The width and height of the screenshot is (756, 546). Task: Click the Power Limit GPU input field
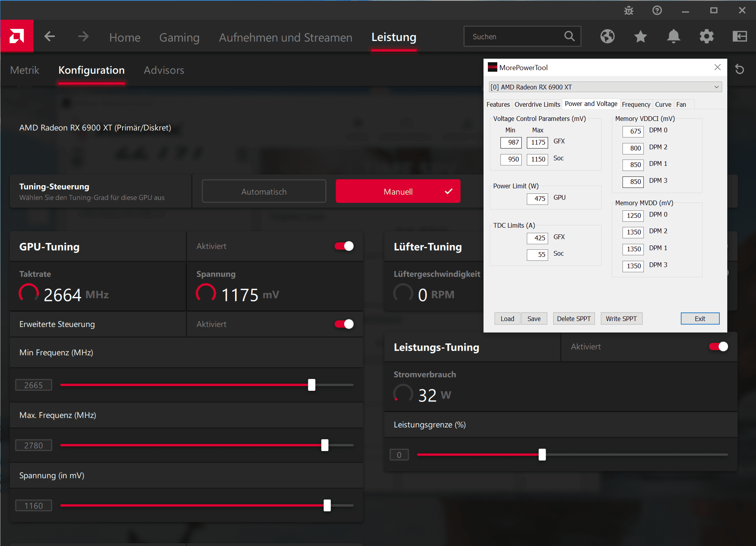pyautogui.click(x=537, y=199)
